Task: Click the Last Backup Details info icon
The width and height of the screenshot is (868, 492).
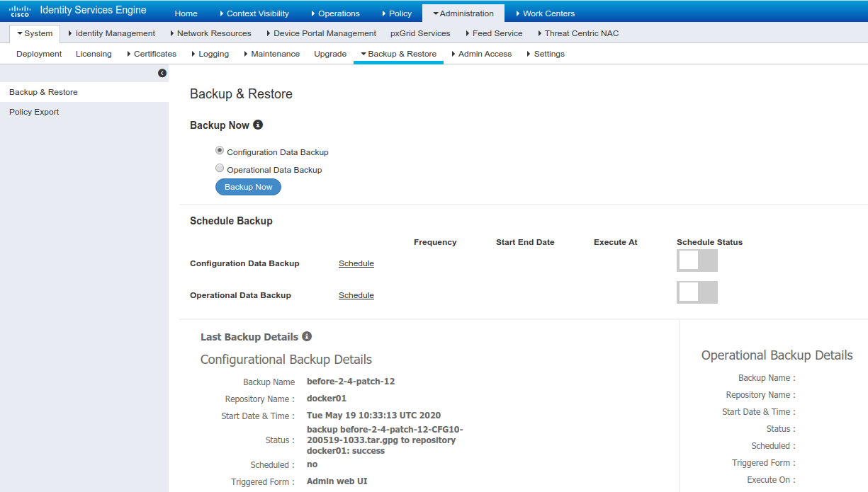Action: click(306, 336)
